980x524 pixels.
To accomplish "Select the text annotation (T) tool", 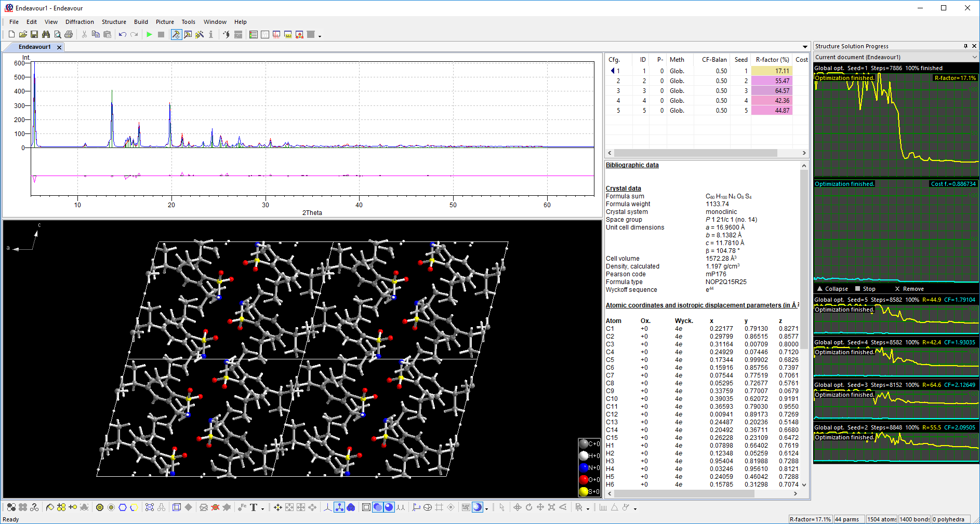I will coord(253,507).
